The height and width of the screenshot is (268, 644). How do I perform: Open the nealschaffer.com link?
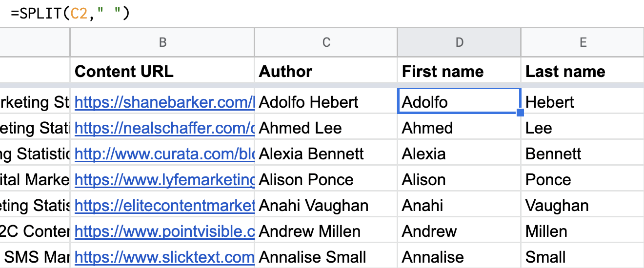click(x=164, y=128)
